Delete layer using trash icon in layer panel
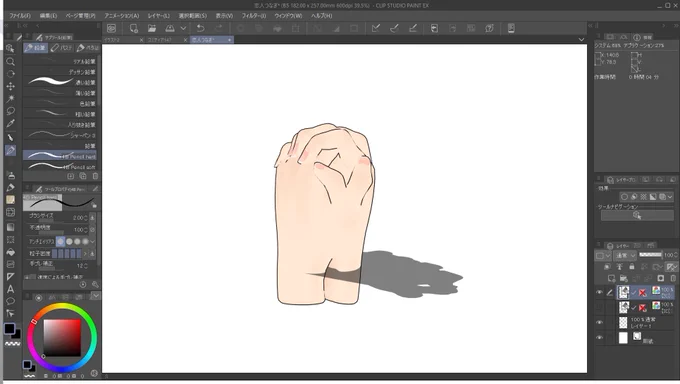Viewport: 680px width, 384px height. pos(673,278)
